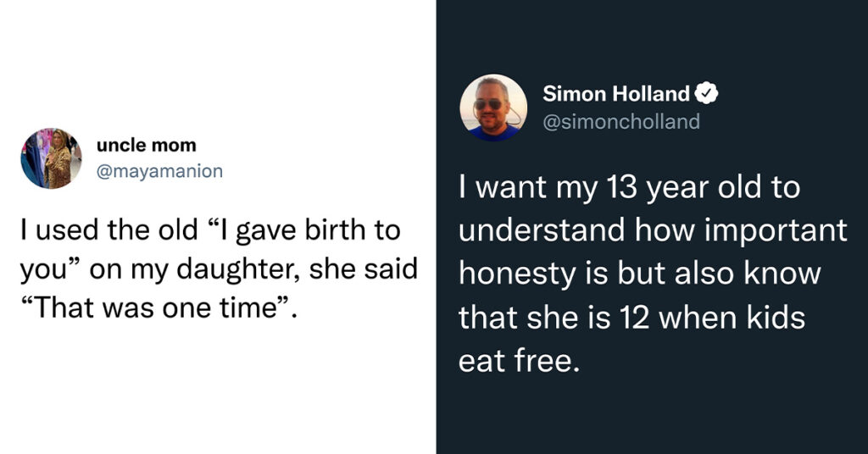Image resolution: width=868 pixels, height=454 pixels.
Task: Click the closing words "eat free."
Action: pyautogui.click(x=520, y=361)
